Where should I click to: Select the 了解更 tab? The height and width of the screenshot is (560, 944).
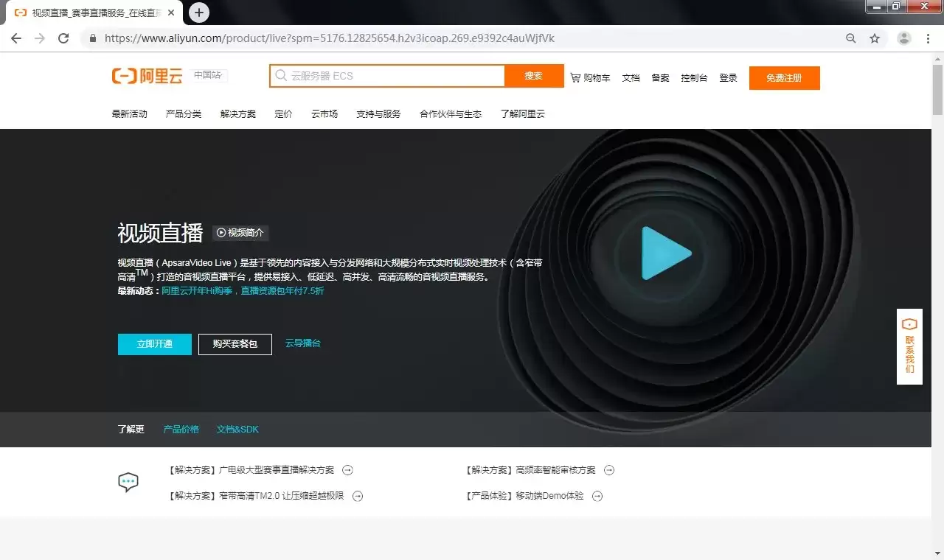point(131,430)
